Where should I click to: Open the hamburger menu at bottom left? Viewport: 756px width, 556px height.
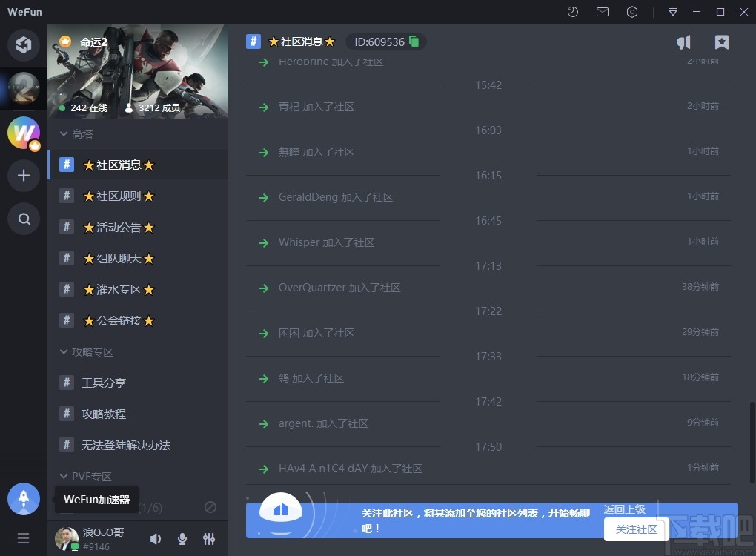point(24,537)
